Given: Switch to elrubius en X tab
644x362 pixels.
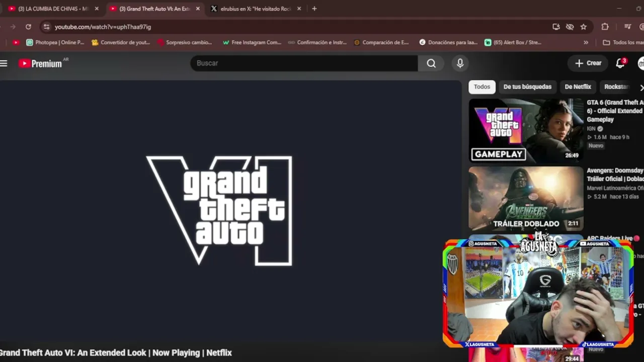Looking at the screenshot, I should click(256, 9).
